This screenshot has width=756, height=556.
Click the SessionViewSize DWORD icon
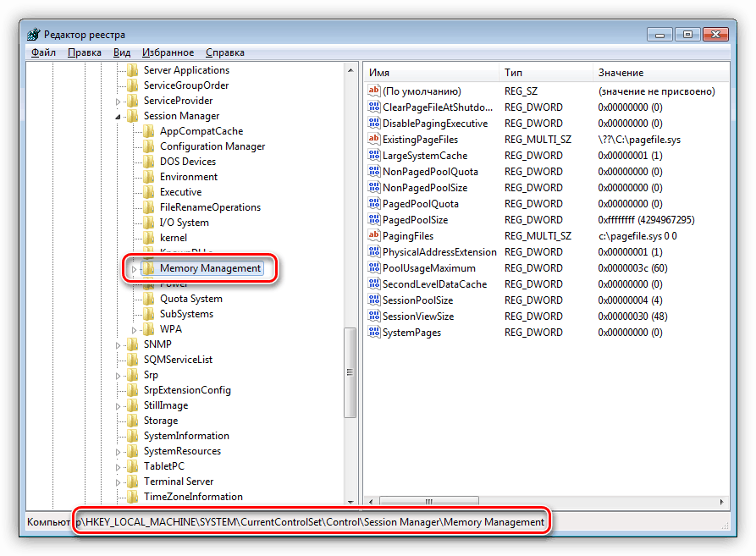373,316
